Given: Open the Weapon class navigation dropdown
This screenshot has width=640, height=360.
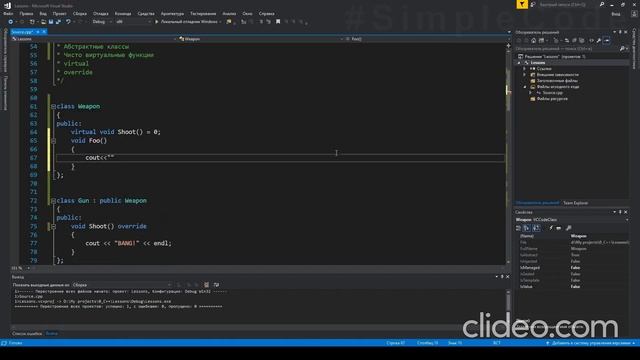Looking at the screenshot, I should point(261,39).
